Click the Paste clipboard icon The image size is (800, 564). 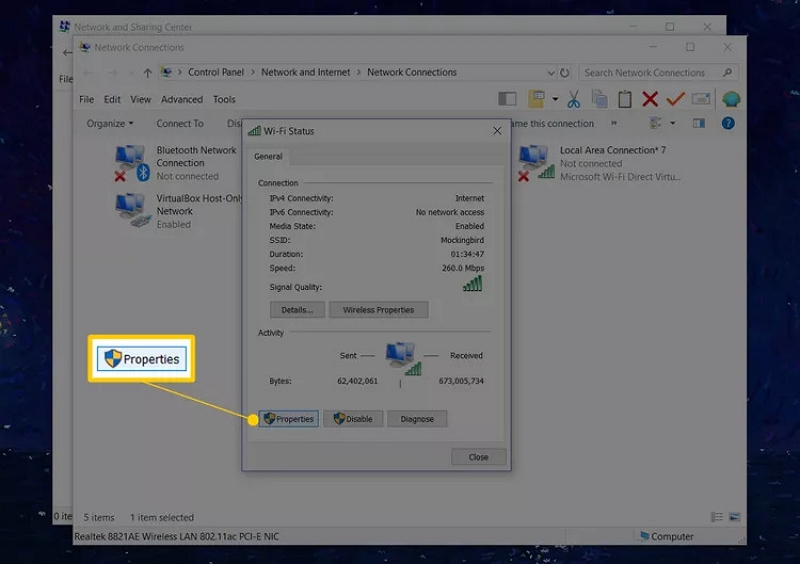tap(625, 99)
